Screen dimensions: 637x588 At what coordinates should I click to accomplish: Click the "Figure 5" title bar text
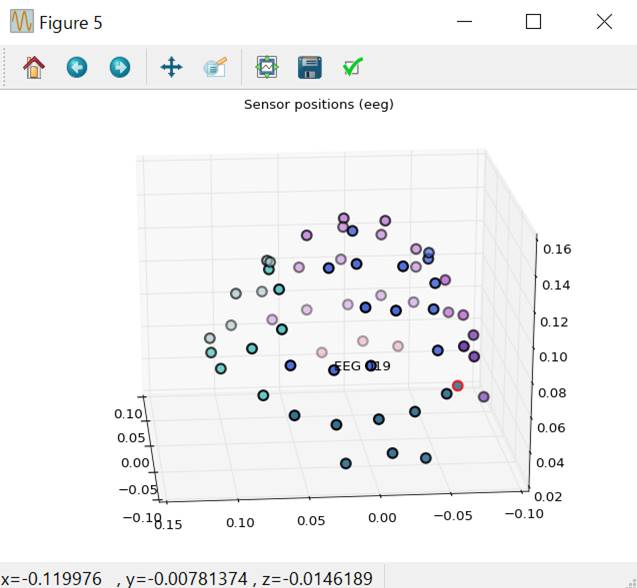point(70,22)
